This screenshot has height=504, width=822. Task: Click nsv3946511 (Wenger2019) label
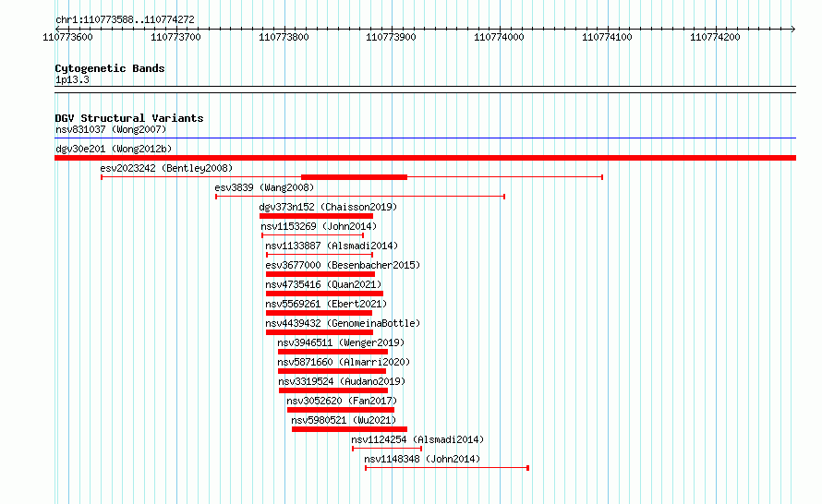coord(341,342)
